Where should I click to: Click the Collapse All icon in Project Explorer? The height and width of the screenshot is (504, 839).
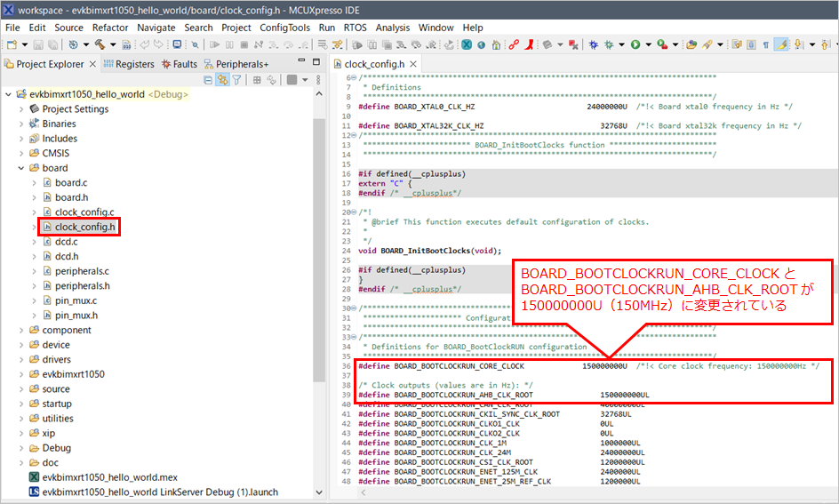pyautogui.click(x=208, y=80)
